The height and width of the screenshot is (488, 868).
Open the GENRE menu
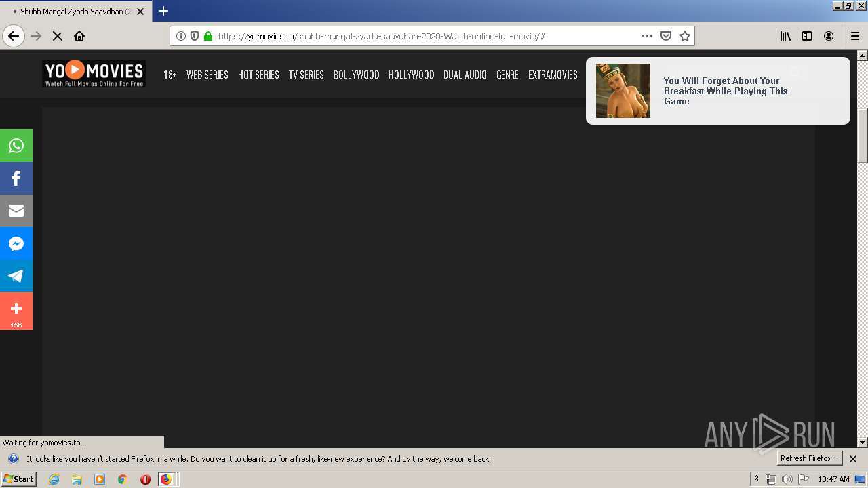pos(507,75)
